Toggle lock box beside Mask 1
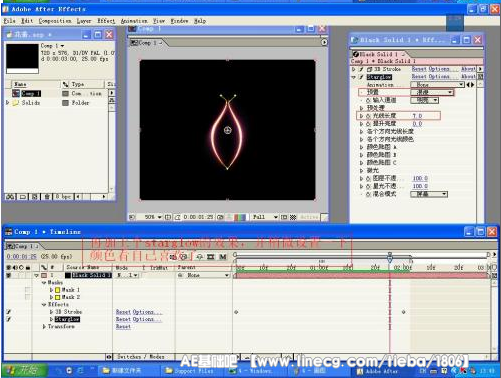 click(x=28, y=290)
